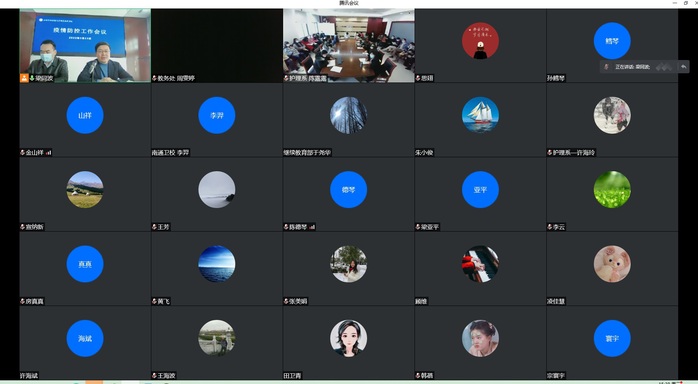Image resolution: width=698 pixels, height=384 pixels.
Task: Click the muted mic icon beside 金山祥
Action: pos(22,153)
